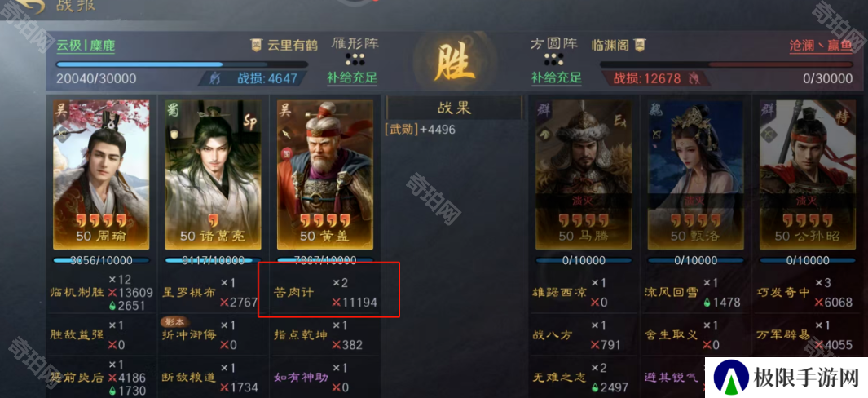Viewport: 868px width, 398px height.
Task: Click the guild badge beside 云里有鹤
Action: pos(256,46)
